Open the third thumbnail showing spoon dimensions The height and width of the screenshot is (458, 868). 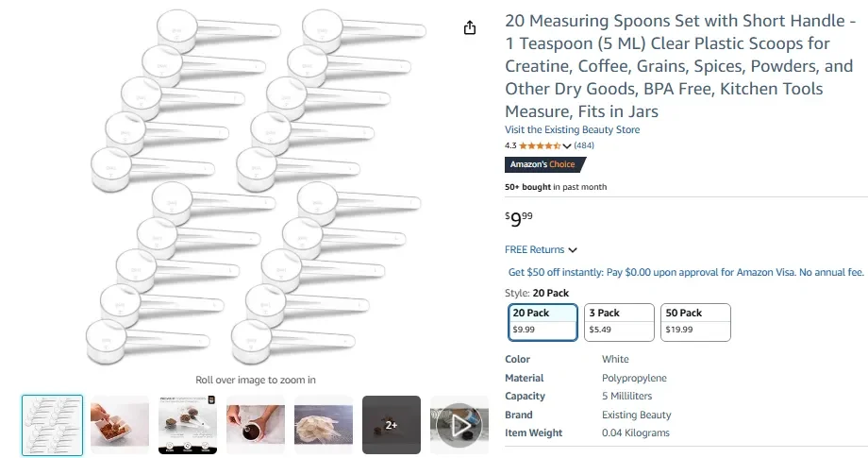188,425
